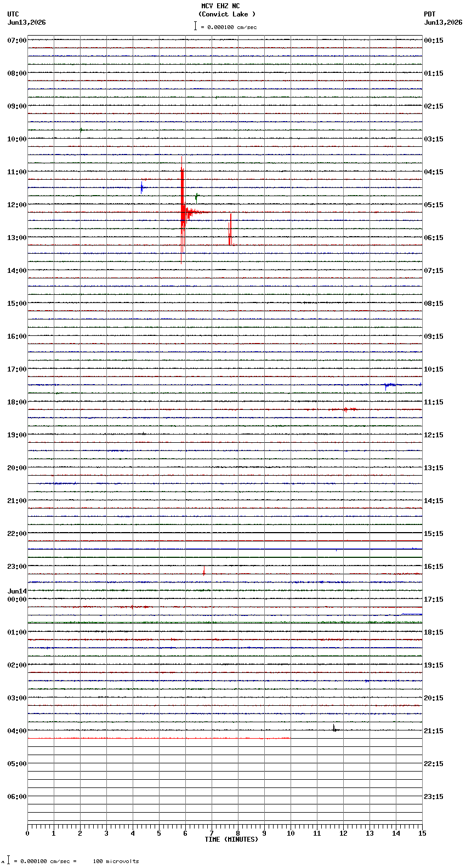Select the 08:15 PDT row label
Viewport: 466px width, 868px height.
[x=434, y=304]
